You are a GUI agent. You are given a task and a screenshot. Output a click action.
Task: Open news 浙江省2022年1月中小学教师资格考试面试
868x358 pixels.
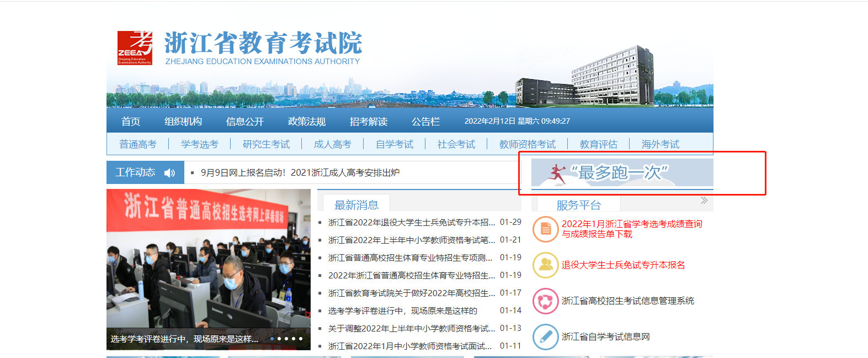[x=410, y=346]
